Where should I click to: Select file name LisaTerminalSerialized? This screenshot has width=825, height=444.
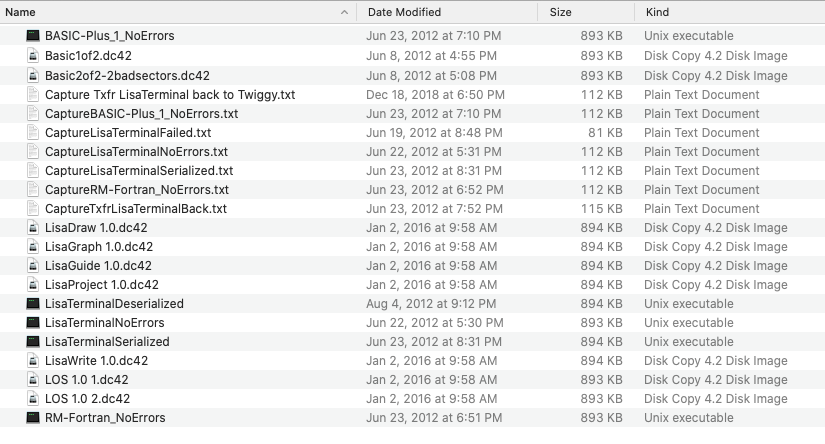click(x=107, y=341)
